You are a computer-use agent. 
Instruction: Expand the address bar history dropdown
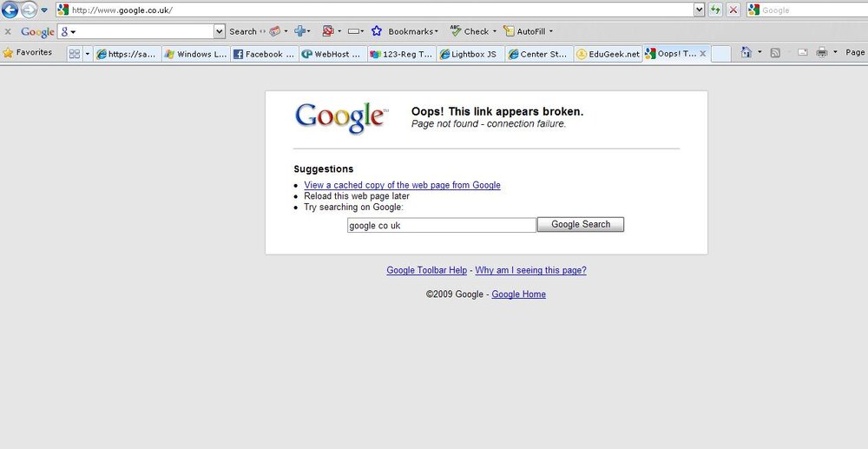tap(699, 10)
